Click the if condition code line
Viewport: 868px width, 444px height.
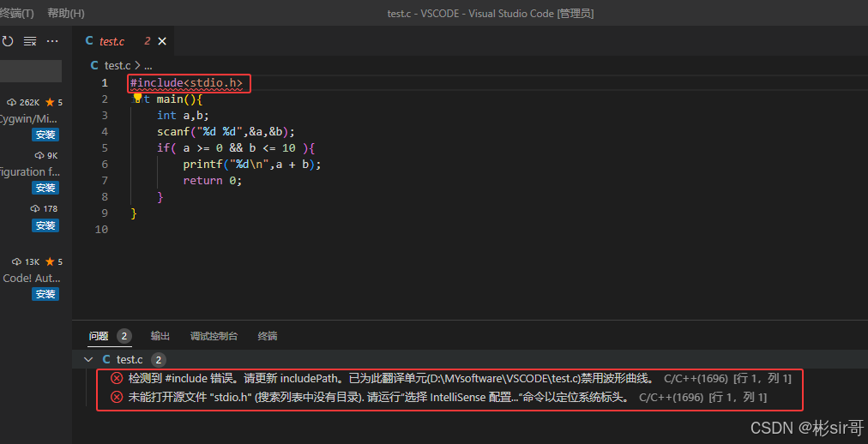tap(236, 148)
